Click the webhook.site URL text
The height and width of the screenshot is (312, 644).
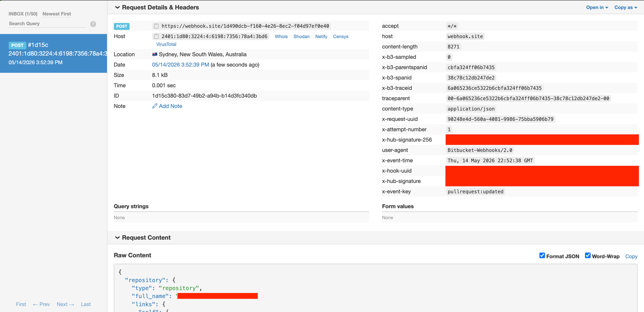[x=246, y=26]
